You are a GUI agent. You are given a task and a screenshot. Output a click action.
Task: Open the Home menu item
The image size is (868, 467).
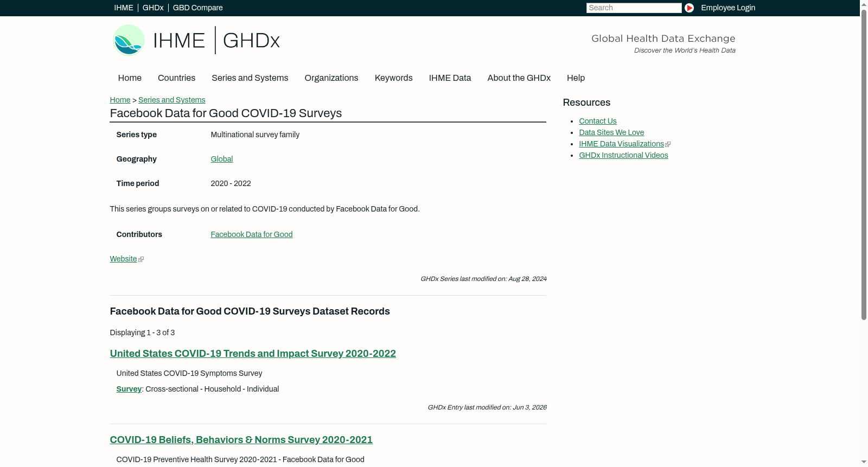130,78
